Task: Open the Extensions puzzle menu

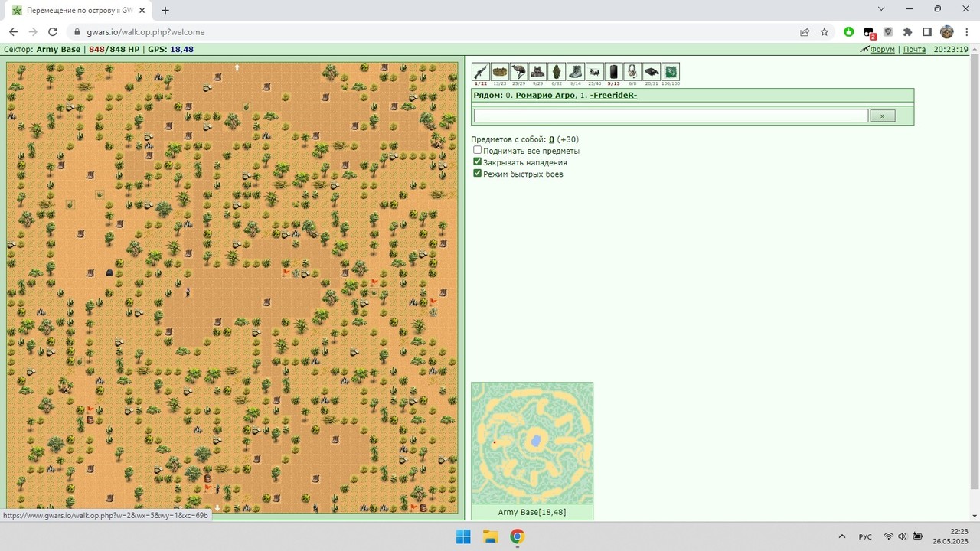Action: point(908,32)
